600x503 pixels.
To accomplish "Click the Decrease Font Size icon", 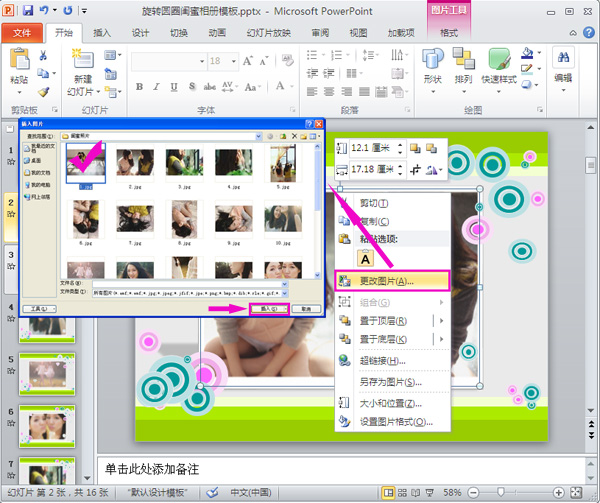I will click(x=264, y=61).
